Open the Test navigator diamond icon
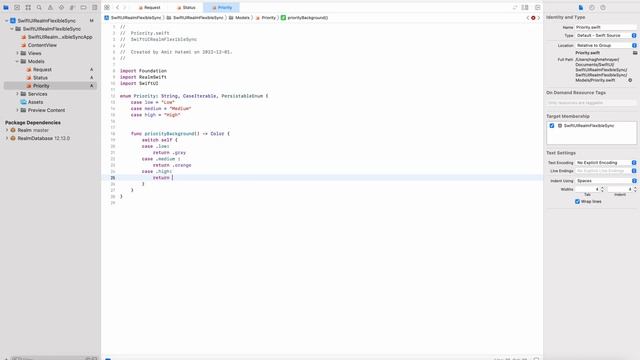The image size is (640, 360). pos(61,7)
